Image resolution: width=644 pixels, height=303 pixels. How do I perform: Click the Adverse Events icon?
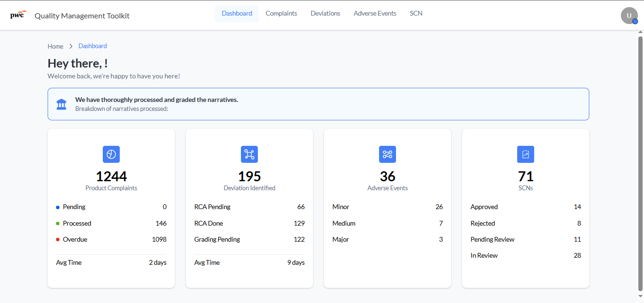click(x=388, y=154)
